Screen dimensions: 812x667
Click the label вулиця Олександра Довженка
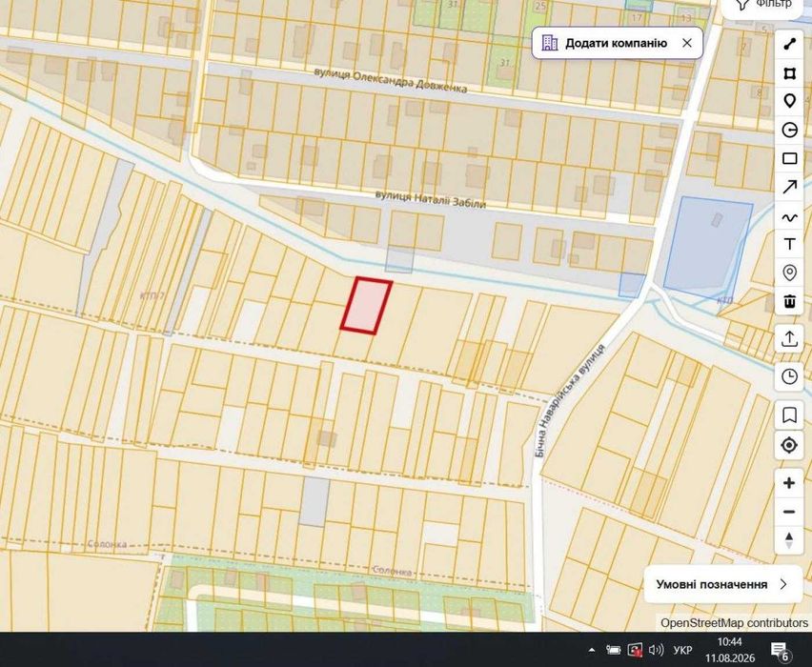pyautogui.click(x=391, y=80)
